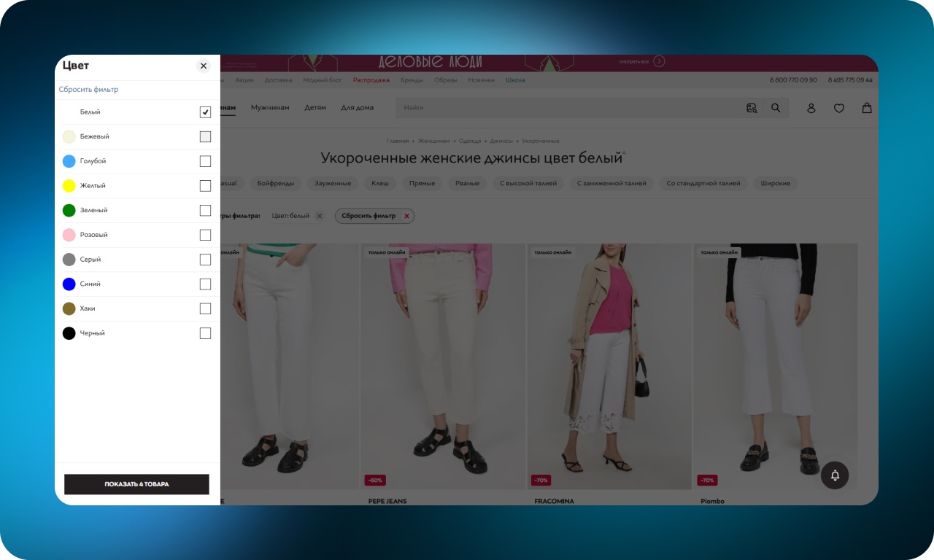
Task: Go to the Распродажа menu item
Action: (371, 80)
